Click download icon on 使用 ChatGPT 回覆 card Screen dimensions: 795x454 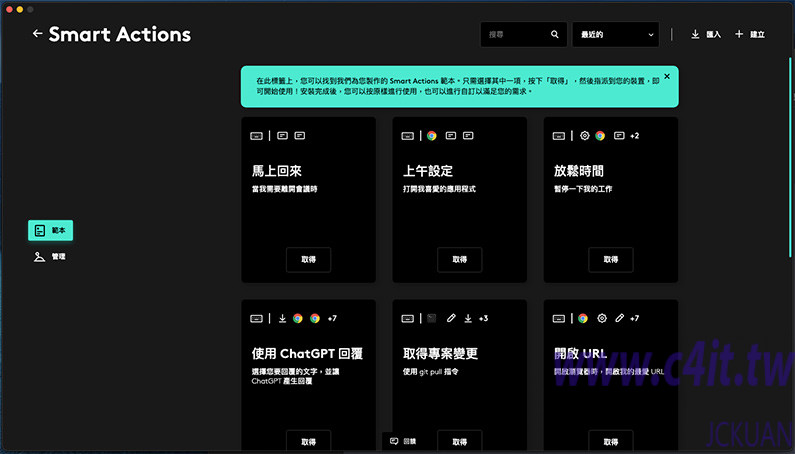(282, 318)
